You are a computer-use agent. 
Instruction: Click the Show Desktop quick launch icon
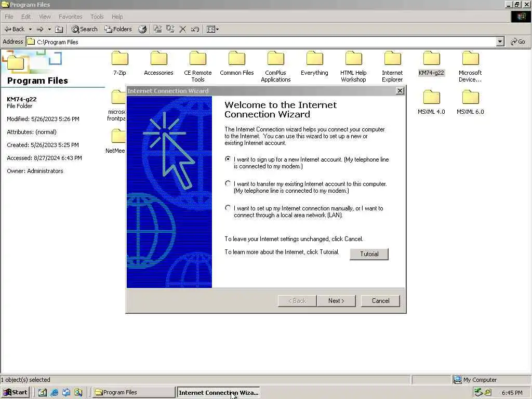pos(43,392)
